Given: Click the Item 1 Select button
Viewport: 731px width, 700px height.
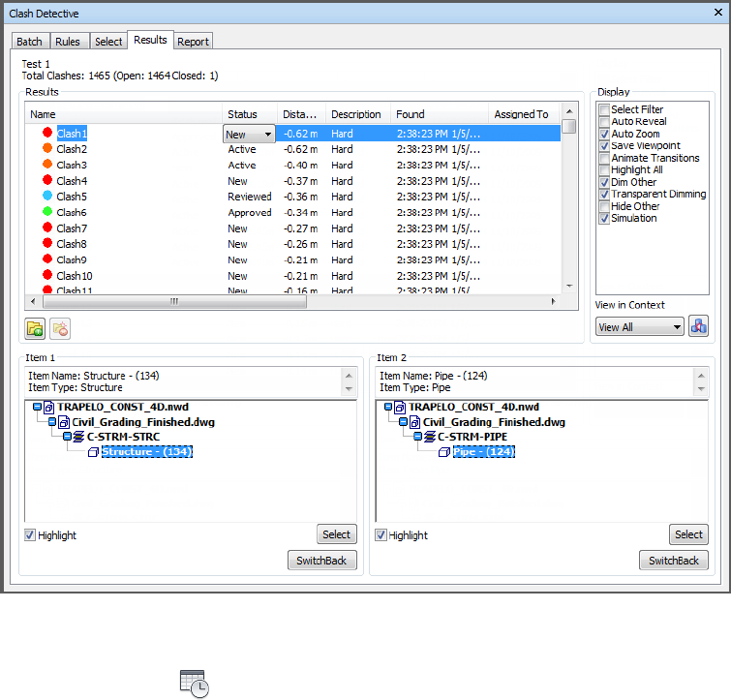Looking at the screenshot, I should tap(337, 534).
